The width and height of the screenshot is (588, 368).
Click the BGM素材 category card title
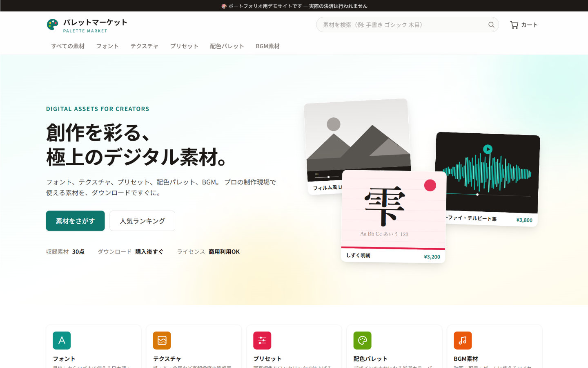pos(466,359)
